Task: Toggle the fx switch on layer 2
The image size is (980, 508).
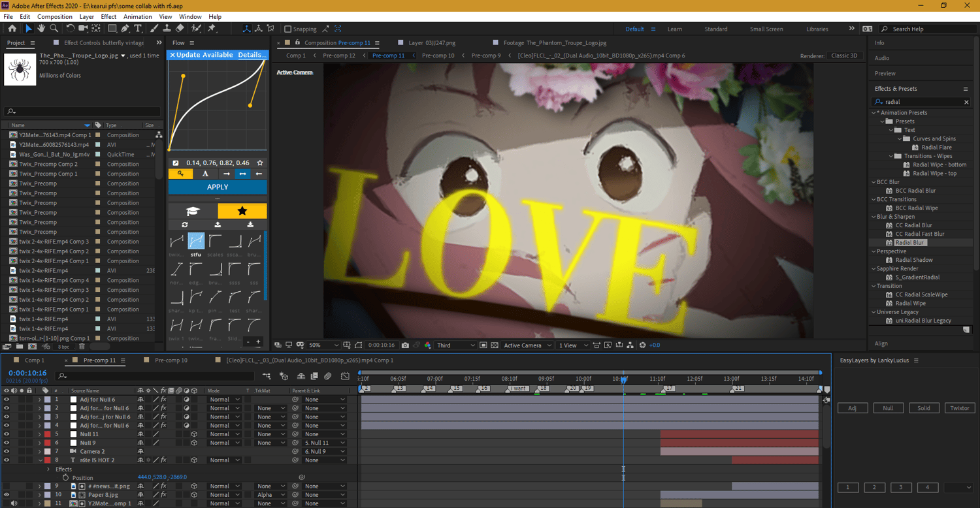Action: click(163, 408)
